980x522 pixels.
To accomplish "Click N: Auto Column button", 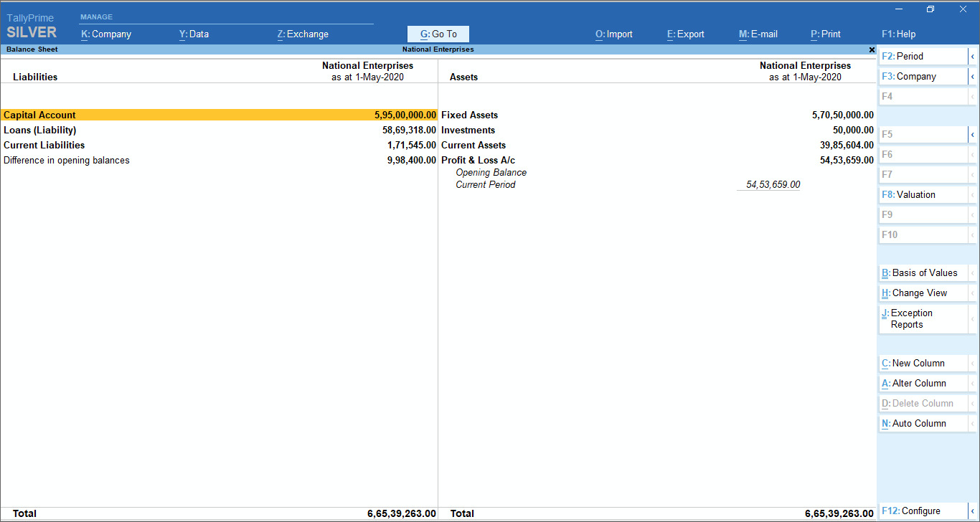I will click(x=923, y=423).
